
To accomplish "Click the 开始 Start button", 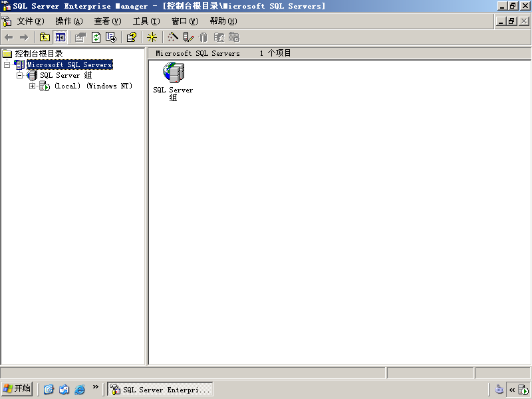I will (17, 388).
